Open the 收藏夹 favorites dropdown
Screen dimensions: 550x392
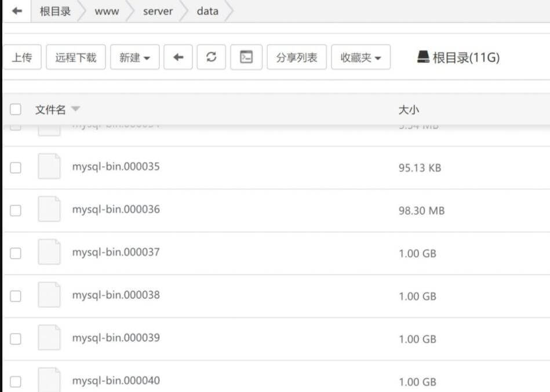click(x=360, y=57)
